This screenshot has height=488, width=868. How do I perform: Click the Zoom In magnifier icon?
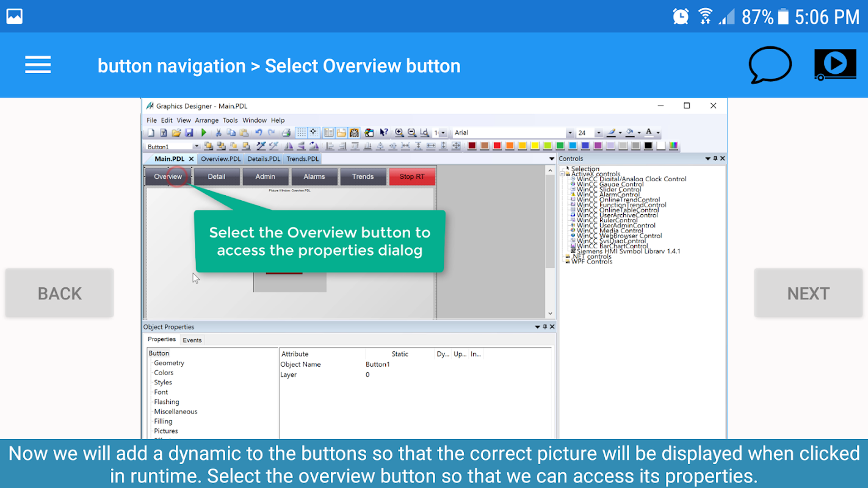click(x=399, y=132)
